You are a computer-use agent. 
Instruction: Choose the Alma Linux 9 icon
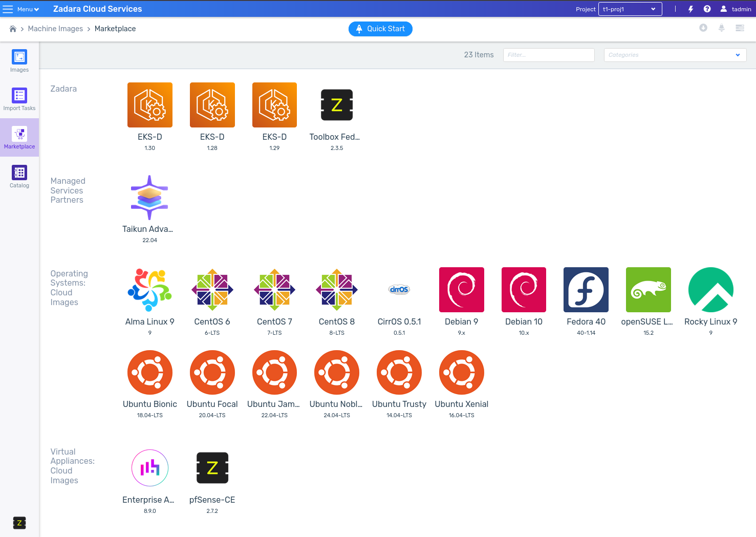point(149,290)
